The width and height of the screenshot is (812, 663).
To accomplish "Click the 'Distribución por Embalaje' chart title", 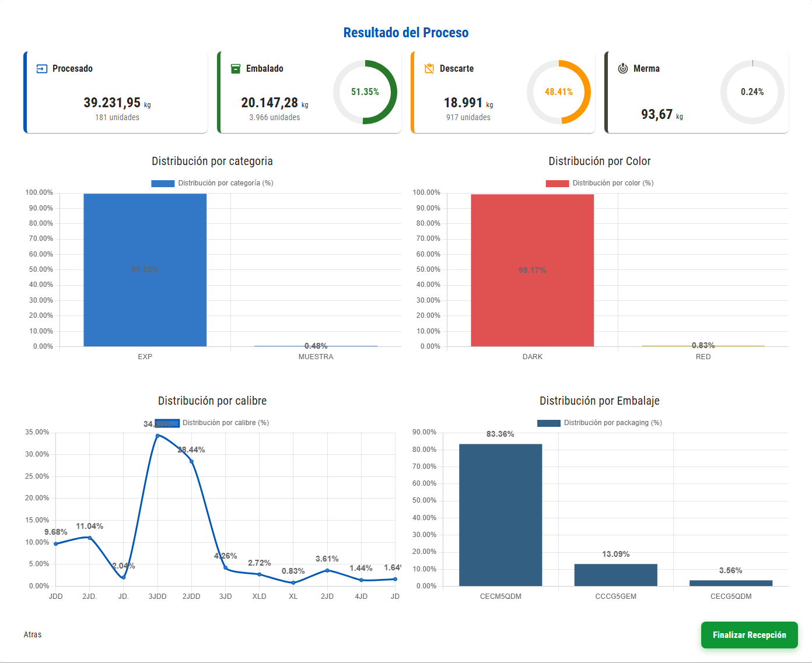I will tap(600, 401).
